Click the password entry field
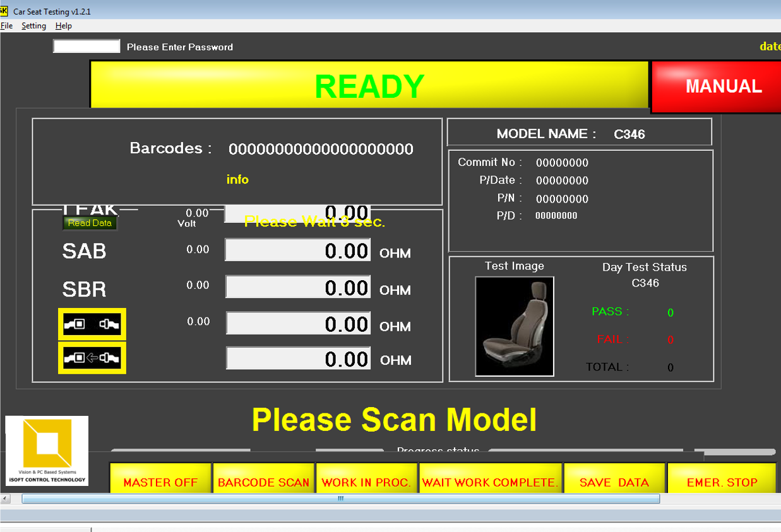The height and width of the screenshot is (532, 781). click(86, 45)
